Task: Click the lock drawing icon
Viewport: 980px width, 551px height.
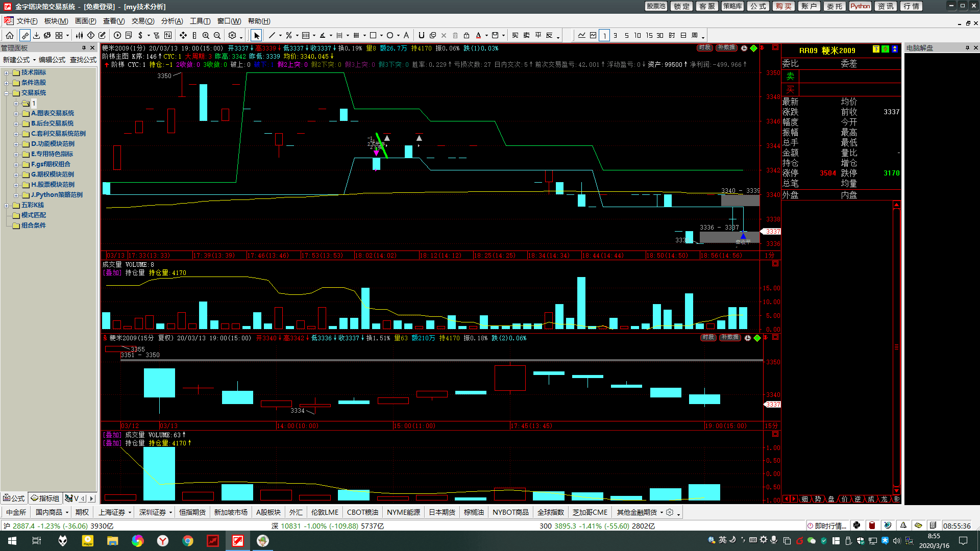Action: pos(467,35)
